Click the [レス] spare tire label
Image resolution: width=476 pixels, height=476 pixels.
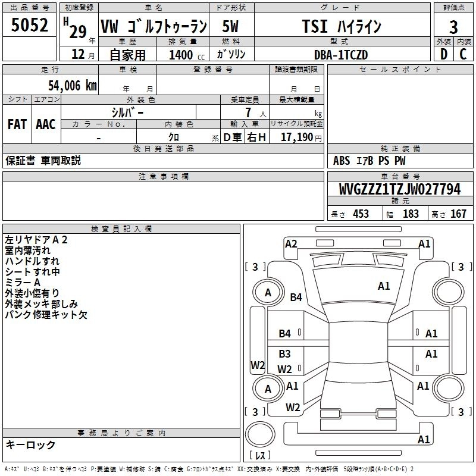pyautogui.click(x=260, y=455)
